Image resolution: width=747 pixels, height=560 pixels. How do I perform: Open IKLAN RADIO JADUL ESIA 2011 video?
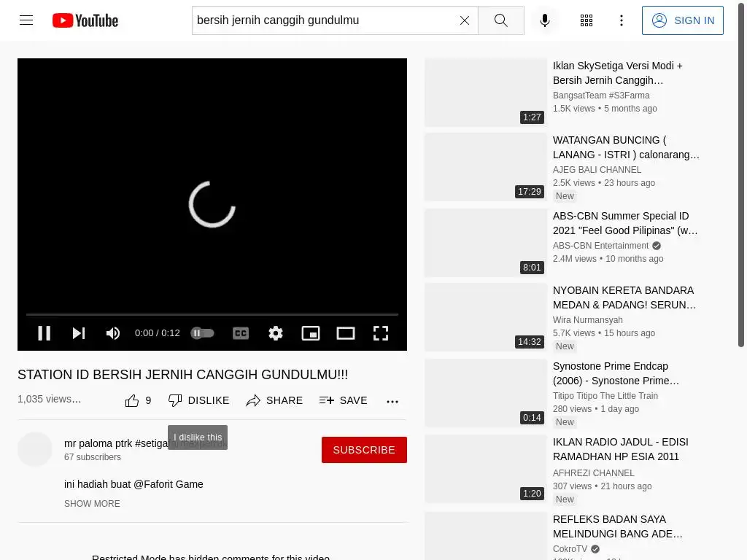point(620,449)
